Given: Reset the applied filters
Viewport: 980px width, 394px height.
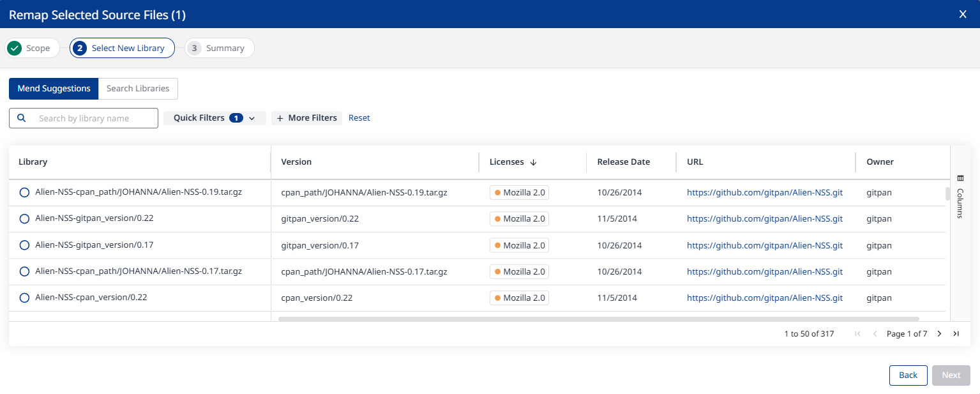Looking at the screenshot, I should pyautogui.click(x=359, y=118).
